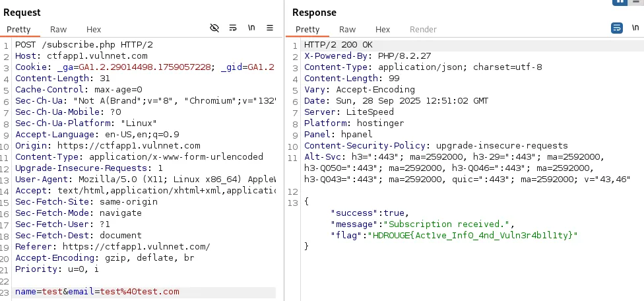Open the Request pane hamburger menu
The image size is (644, 301).
(x=270, y=28)
